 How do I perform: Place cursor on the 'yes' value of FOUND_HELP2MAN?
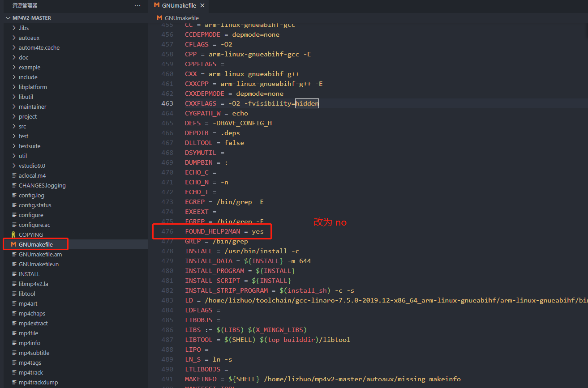click(x=258, y=231)
